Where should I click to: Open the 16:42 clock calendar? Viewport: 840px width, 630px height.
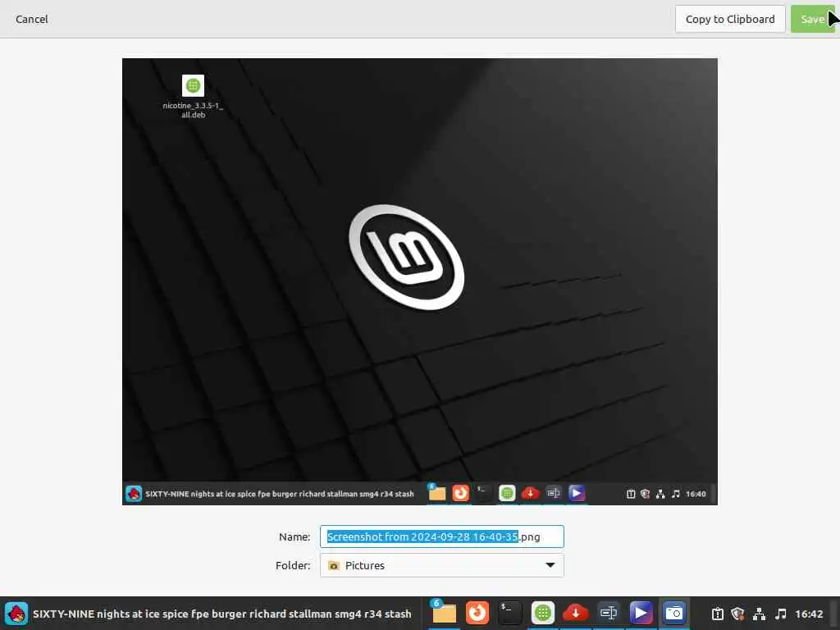tap(809, 614)
